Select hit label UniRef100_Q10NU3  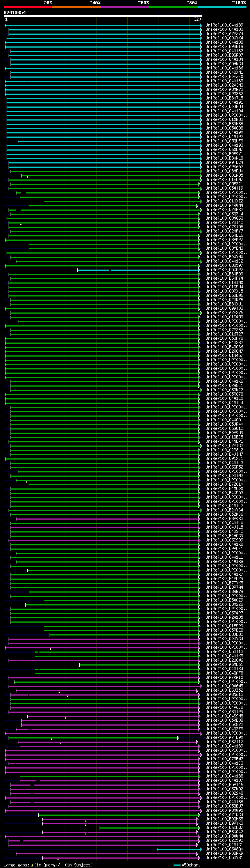(x=224, y=120)
